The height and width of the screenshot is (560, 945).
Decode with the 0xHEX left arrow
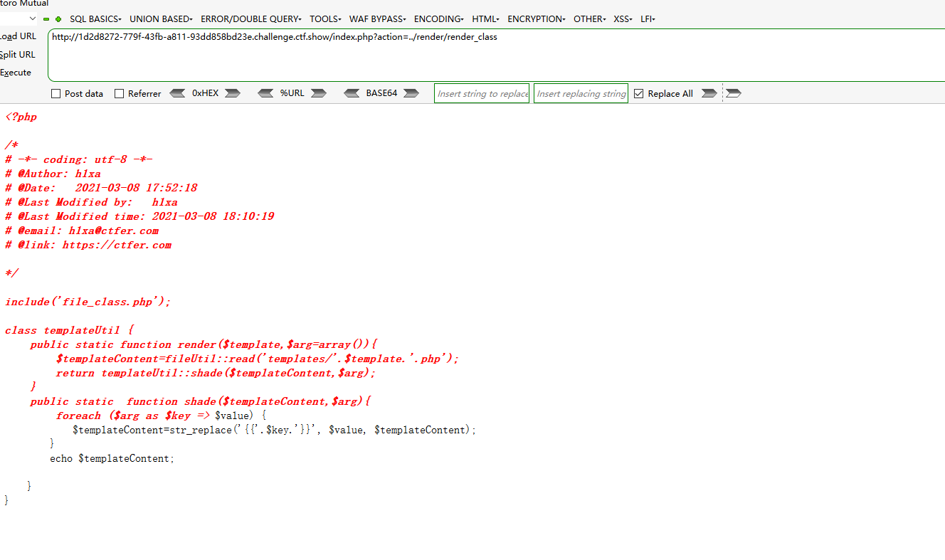(179, 93)
